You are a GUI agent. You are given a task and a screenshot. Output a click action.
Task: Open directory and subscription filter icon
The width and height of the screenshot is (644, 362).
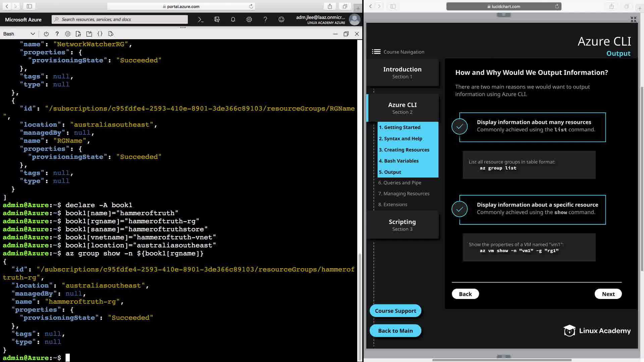click(x=217, y=19)
